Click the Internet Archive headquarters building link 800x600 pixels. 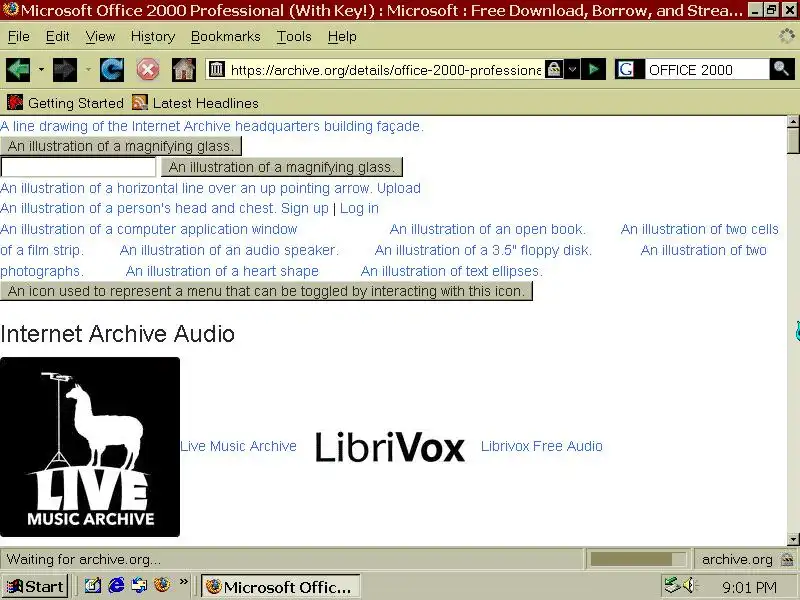point(212,126)
